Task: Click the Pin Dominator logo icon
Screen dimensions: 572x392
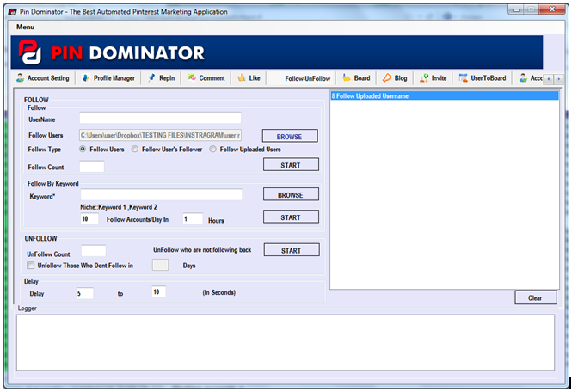Action: (29, 52)
